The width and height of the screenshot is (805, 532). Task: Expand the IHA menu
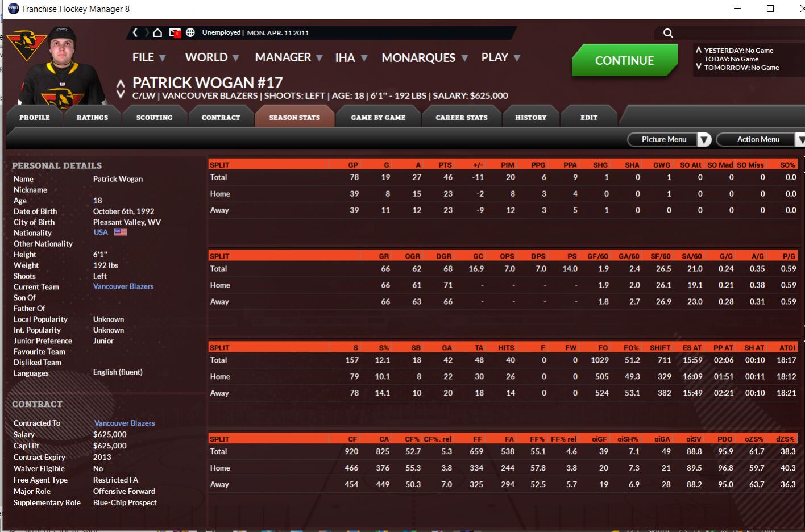tap(351, 57)
